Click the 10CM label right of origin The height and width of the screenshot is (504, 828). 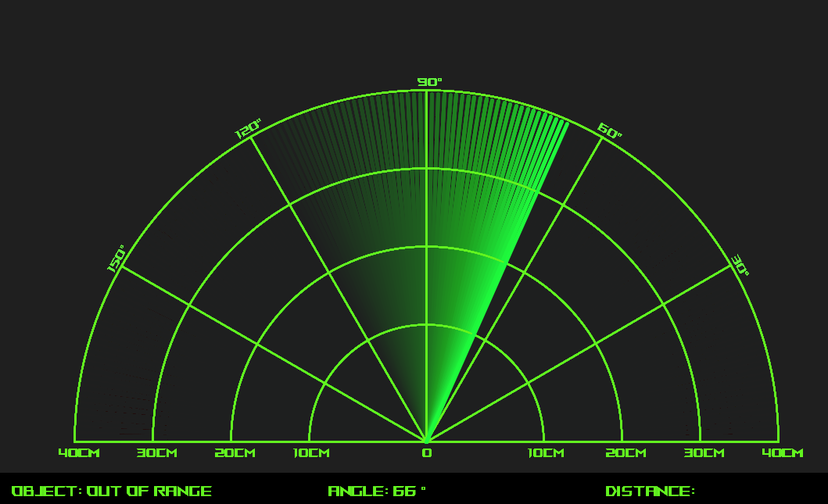click(x=545, y=453)
